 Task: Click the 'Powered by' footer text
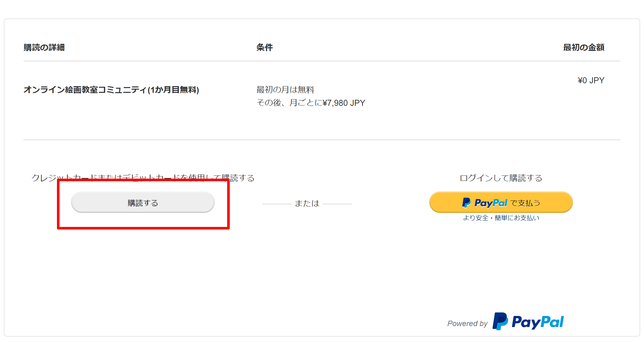pyautogui.click(x=467, y=324)
